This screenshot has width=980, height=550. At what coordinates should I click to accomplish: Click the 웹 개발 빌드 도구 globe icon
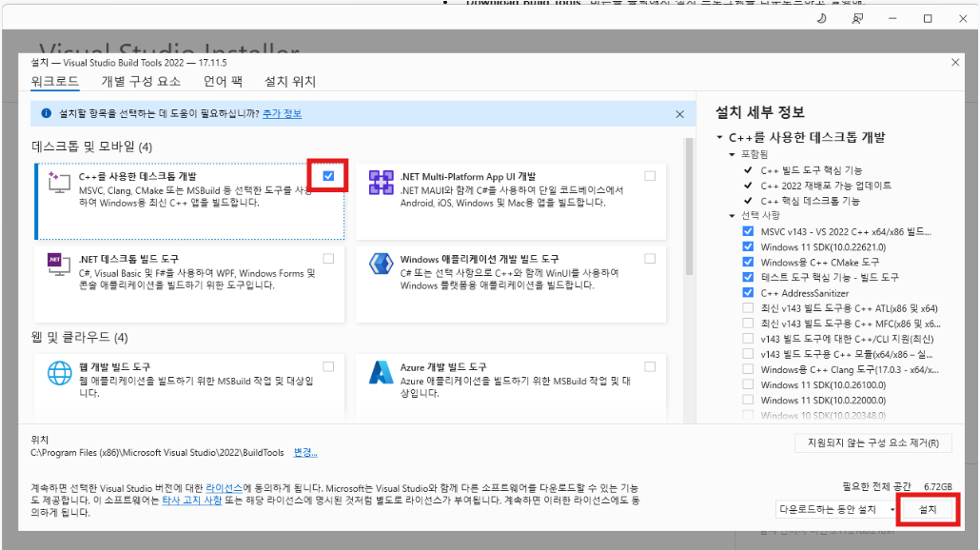tap(59, 373)
